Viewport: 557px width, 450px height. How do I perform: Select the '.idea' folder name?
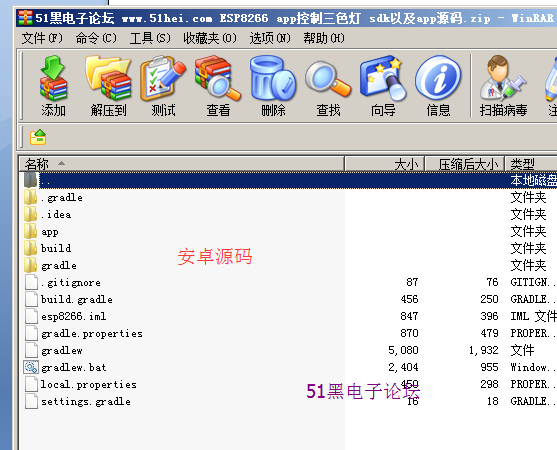click(x=56, y=214)
